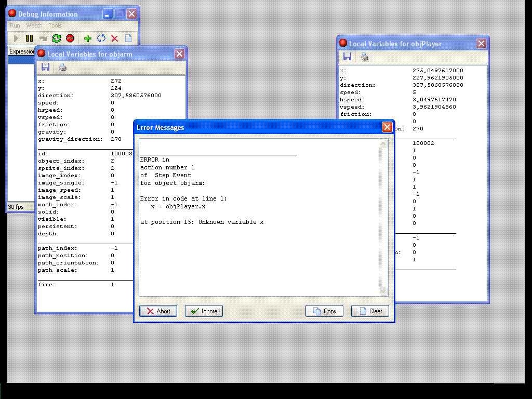Save objPlayer local variables via floppy icon
532x399 pixels.
click(348, 57)
